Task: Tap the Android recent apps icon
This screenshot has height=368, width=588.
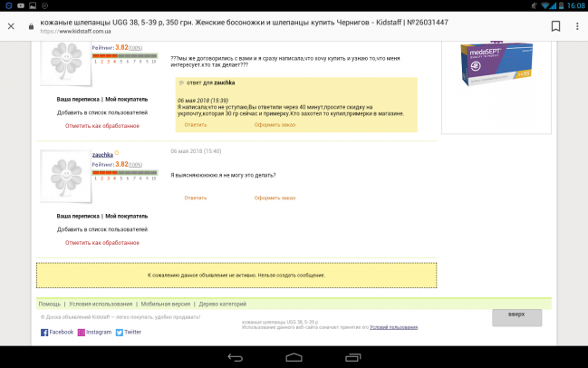Action: click(352, 357)
